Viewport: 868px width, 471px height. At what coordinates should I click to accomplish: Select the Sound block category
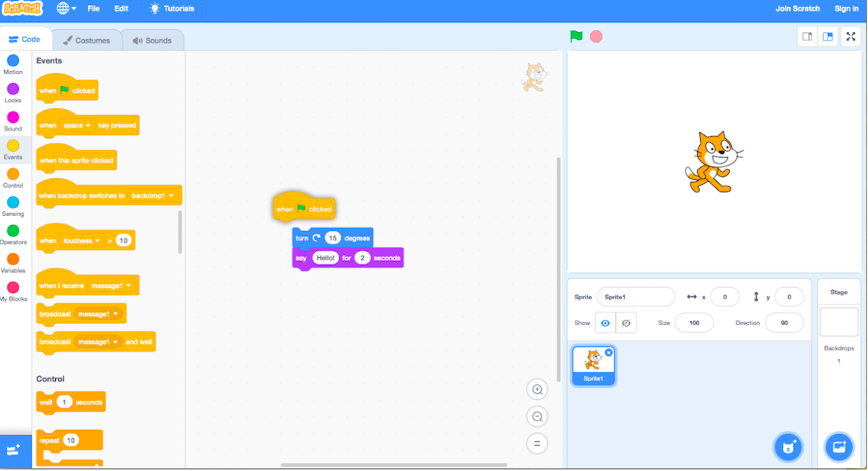coord(13,121)
